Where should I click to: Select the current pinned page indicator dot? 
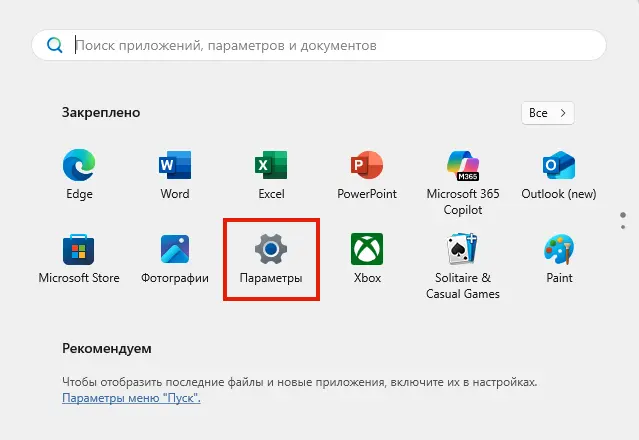pos(623,215)
